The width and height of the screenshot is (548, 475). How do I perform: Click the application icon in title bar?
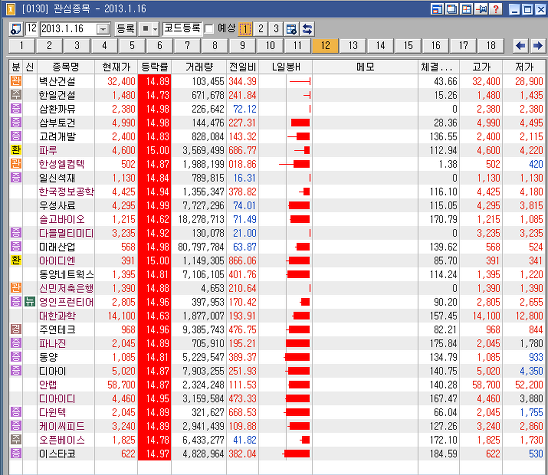(11, 9)
